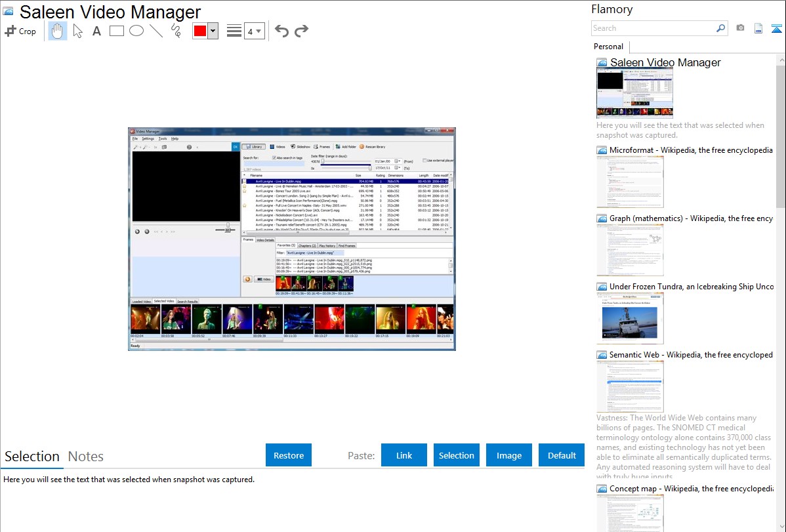Open the Microformat Wikipedia snapshot thumbnail
Viewport: 786px width, 532px height.
[630, 182]
